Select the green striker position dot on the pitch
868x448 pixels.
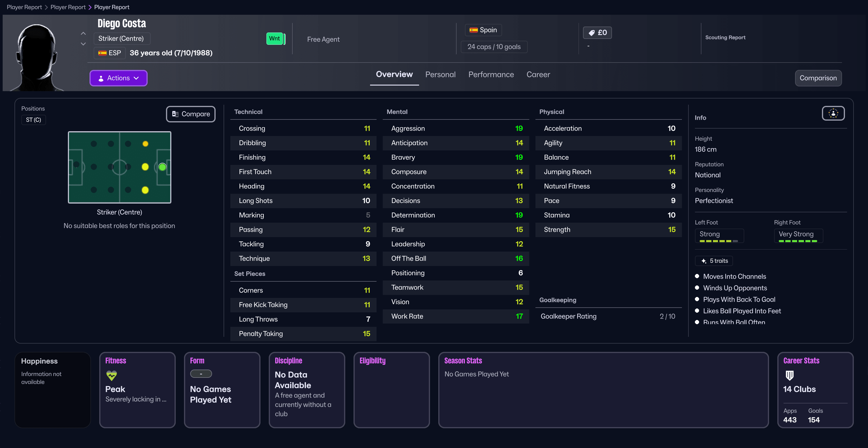pos(162,167)
